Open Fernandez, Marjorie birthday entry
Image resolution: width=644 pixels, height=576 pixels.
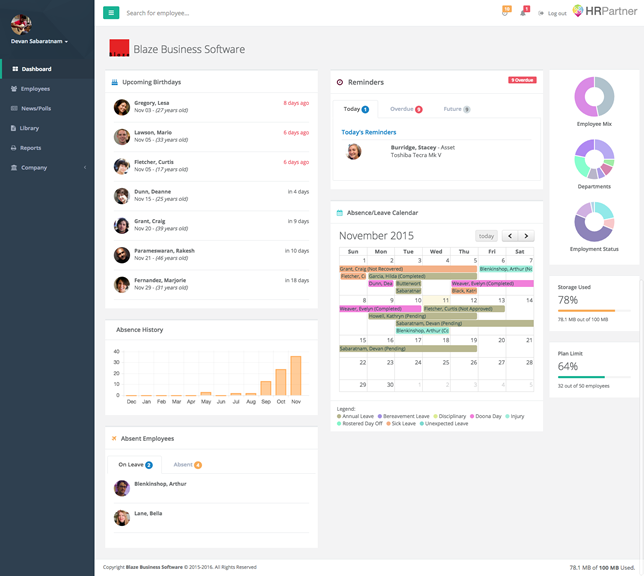pyautogui.click(x=211, y=285)
